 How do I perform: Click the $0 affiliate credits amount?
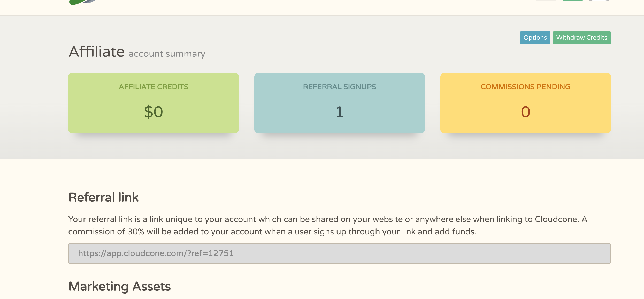pyautogui.click(x=154, y=112)
